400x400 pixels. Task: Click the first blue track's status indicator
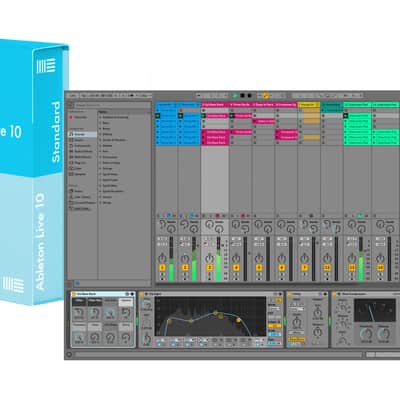(x=169, y=216)
